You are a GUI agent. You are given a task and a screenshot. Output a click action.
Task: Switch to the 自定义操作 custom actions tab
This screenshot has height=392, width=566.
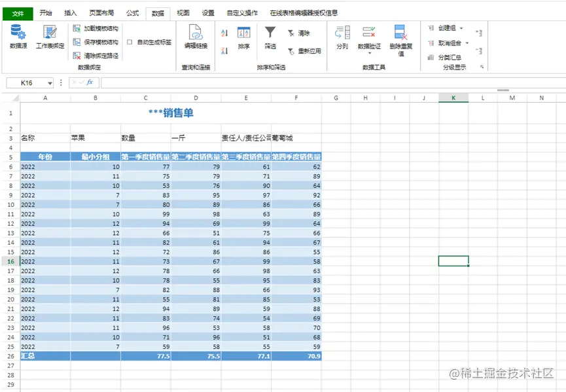pos(242,13)
